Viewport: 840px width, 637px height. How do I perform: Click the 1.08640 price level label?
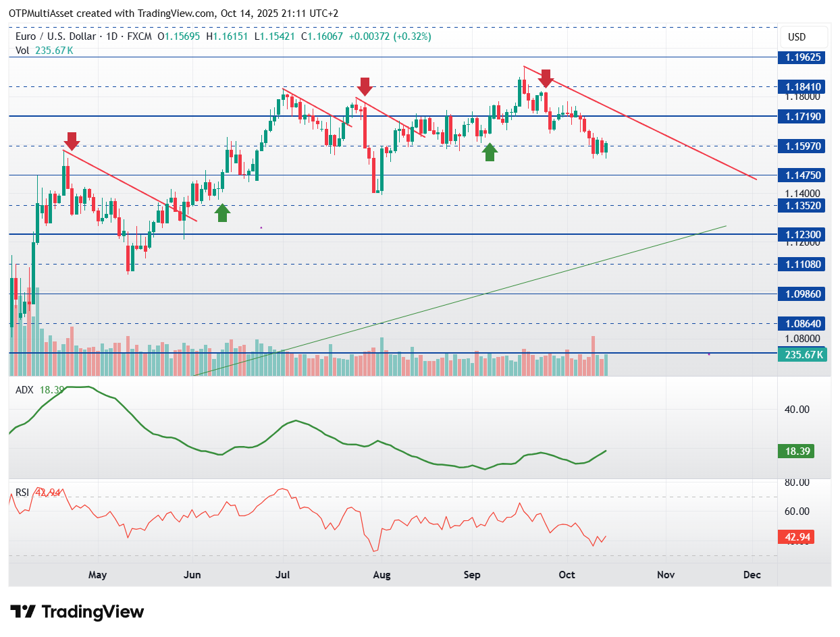pyautogui.click(x=803, y=323)
